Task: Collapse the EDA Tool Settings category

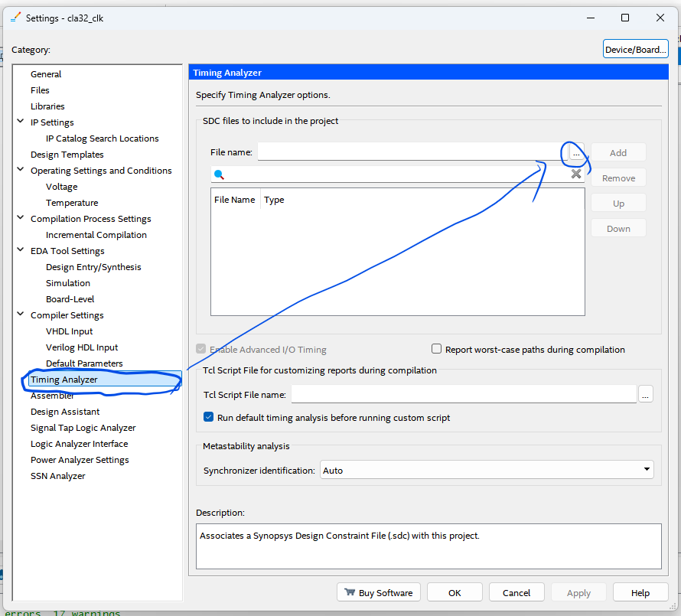Action: point(21,250)
